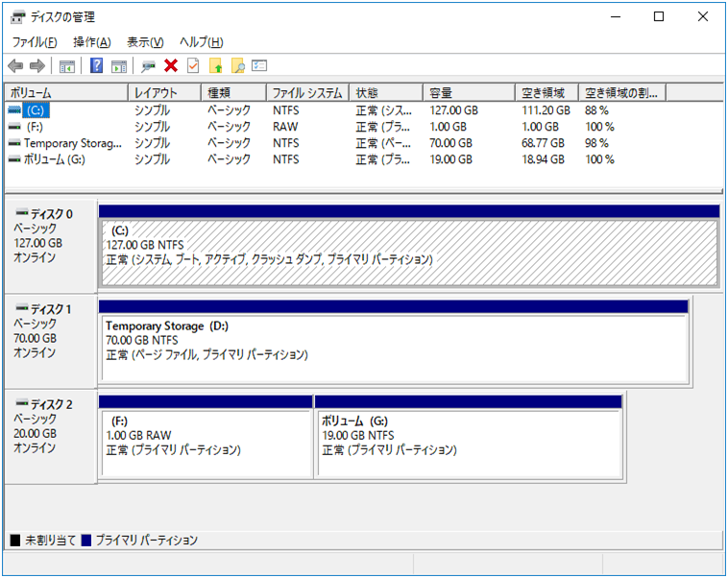Click the blue プライマリ パーティション legend swatch
Viewport: 728px width, 578px height.
(x=86, y=541)
